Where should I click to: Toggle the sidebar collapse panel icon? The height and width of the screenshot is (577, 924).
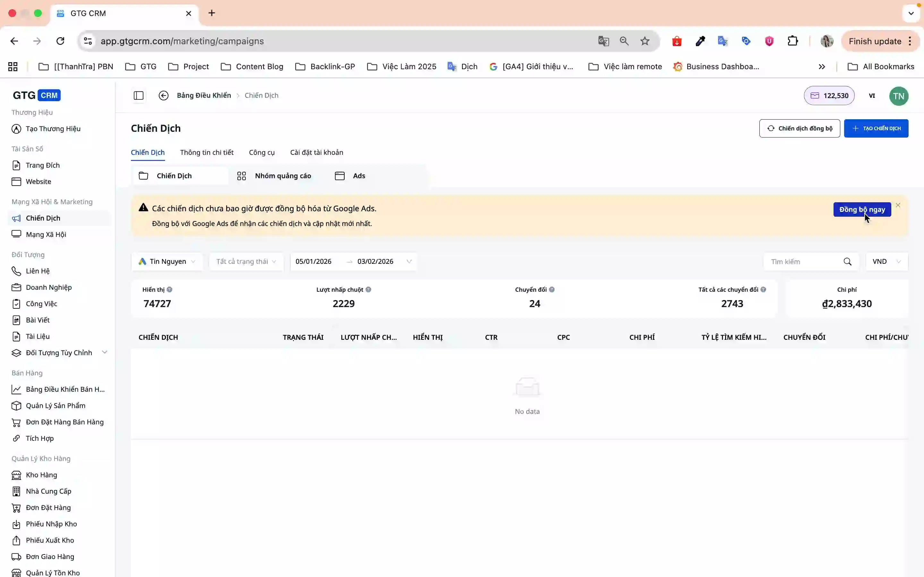139,96
